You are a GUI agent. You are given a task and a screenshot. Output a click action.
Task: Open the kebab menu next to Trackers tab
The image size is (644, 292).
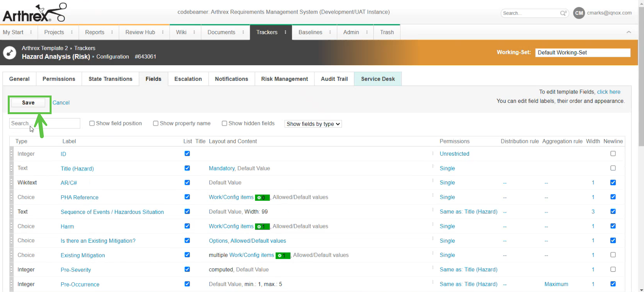click(x=285, y=32)
